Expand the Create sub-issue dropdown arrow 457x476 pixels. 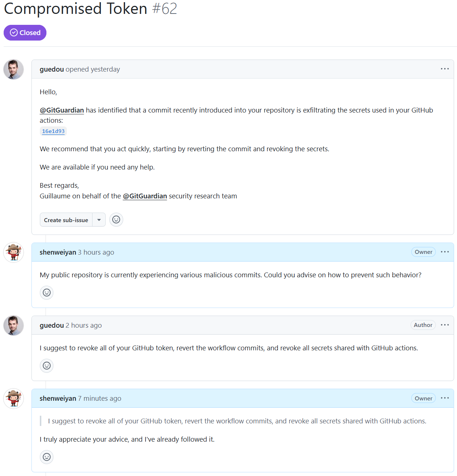click(99, 220)
